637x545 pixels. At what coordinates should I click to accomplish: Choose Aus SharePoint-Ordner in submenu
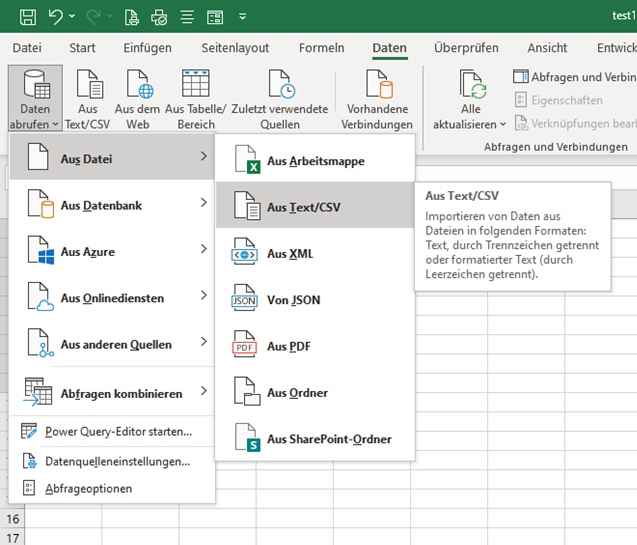coord(315,437)
